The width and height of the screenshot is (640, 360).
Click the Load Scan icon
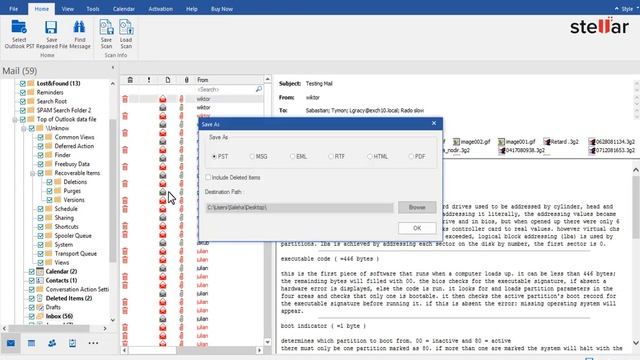click(x=126, y=28)
